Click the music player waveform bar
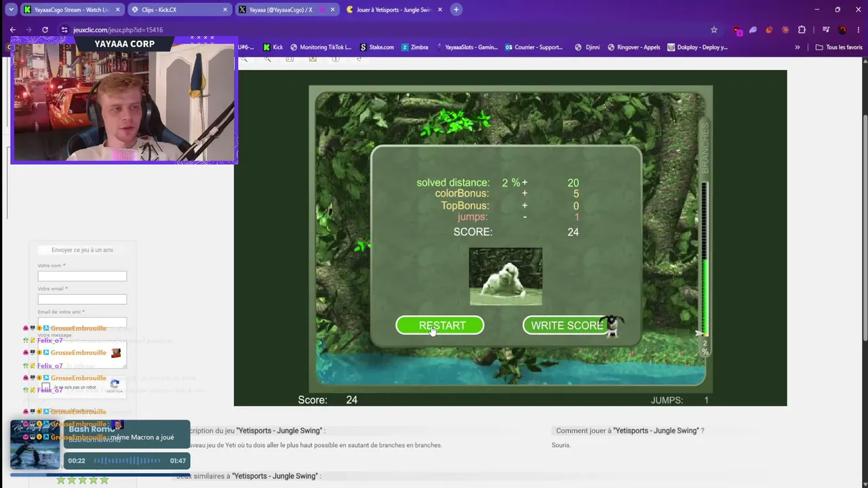The width and height of the screenshot is (868, 488). pyautogui.click(x=127, y=461)
